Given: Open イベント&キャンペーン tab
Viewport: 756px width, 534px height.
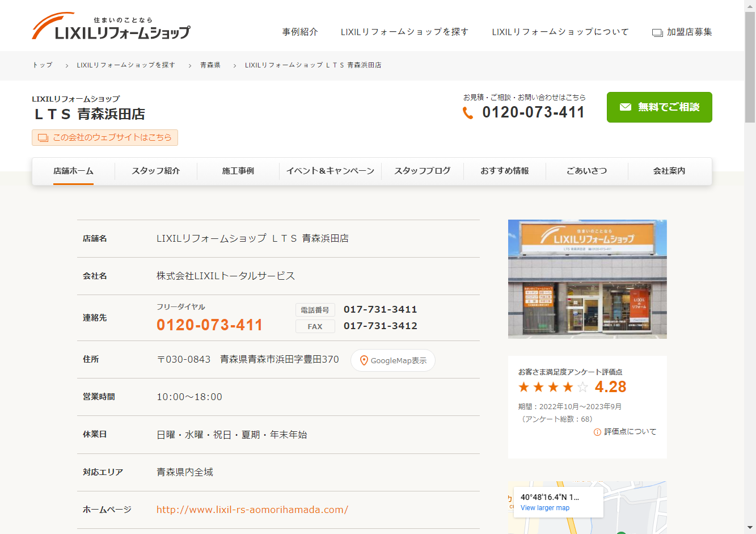Looking at the screenshot, I should 331,171.
